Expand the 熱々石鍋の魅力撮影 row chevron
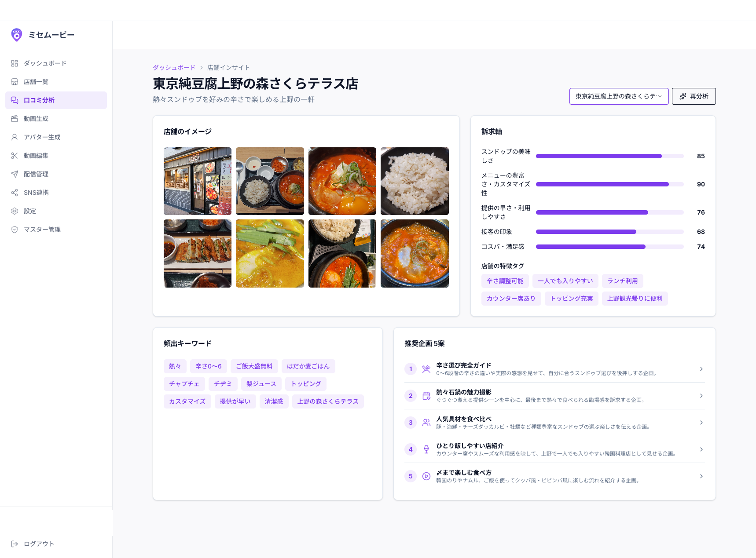 tap(701, 396)
